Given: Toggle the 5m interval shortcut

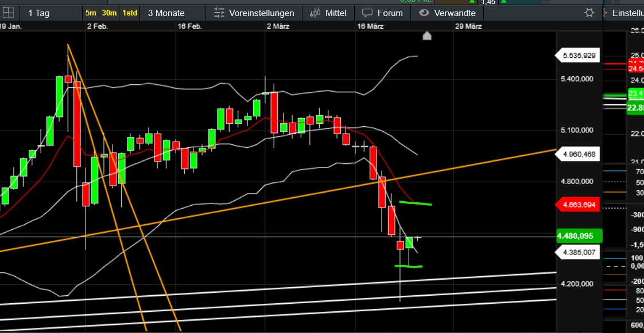Looking at the screenshot, I should pos(91,13).
